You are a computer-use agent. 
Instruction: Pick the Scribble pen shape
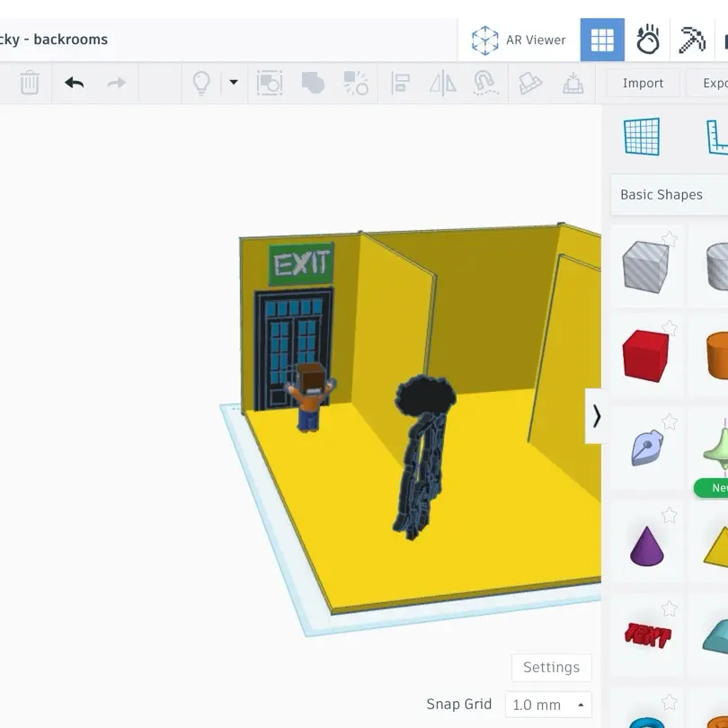click(647, 448)
